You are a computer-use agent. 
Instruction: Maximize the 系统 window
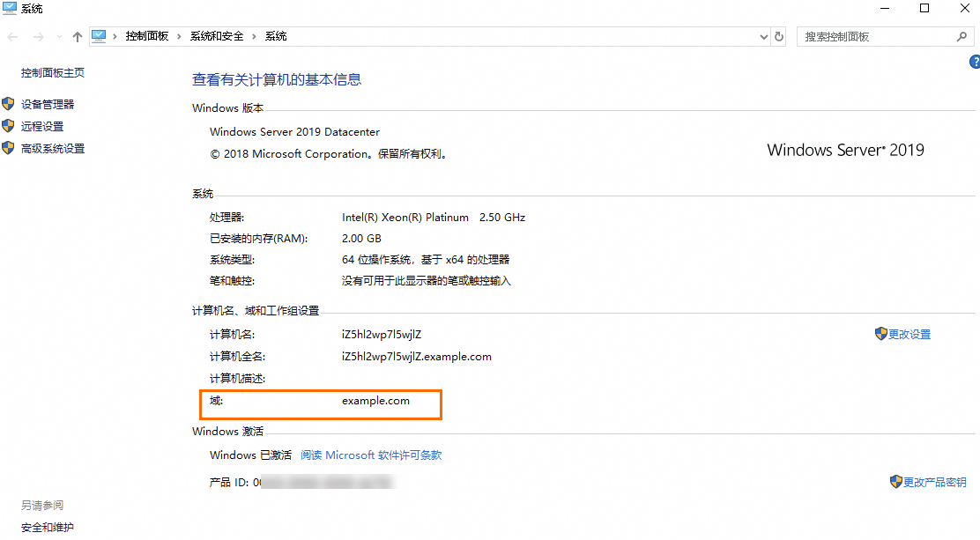coord(924,8)
